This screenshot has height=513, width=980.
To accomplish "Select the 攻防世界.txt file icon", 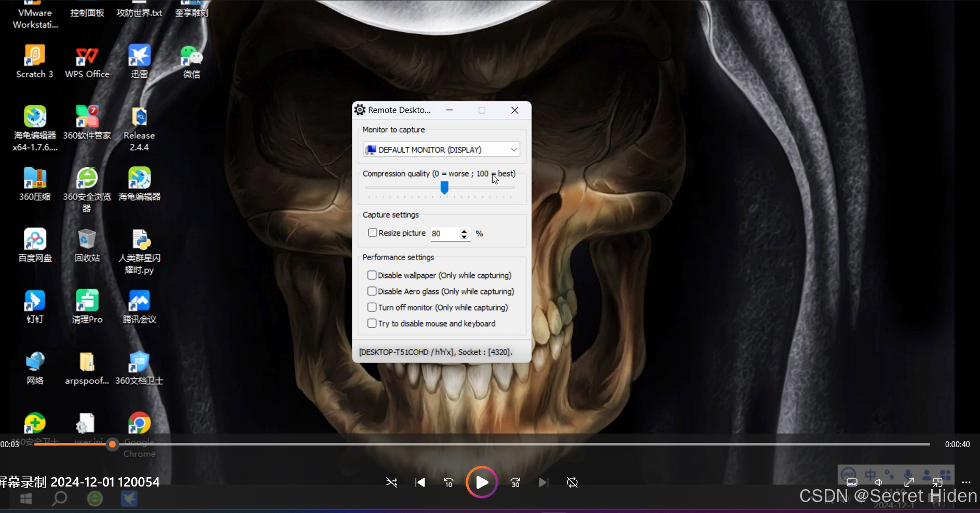I will [x=139, y=9].
